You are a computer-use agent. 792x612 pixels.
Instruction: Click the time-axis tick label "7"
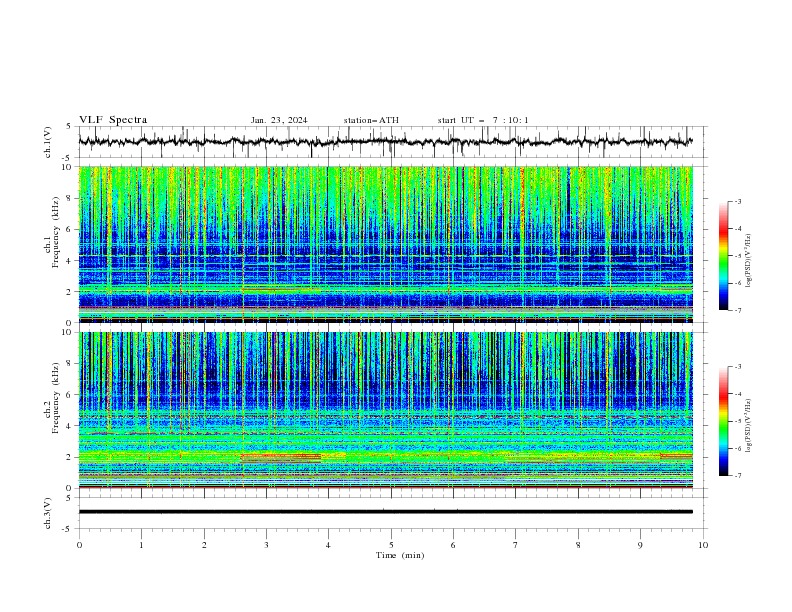click(x=516, y=545)
